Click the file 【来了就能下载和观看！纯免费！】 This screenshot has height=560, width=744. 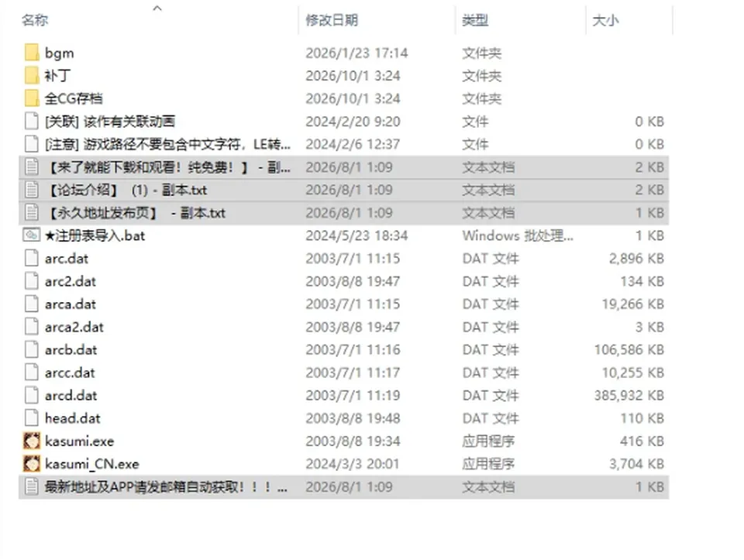pos(167,167)
